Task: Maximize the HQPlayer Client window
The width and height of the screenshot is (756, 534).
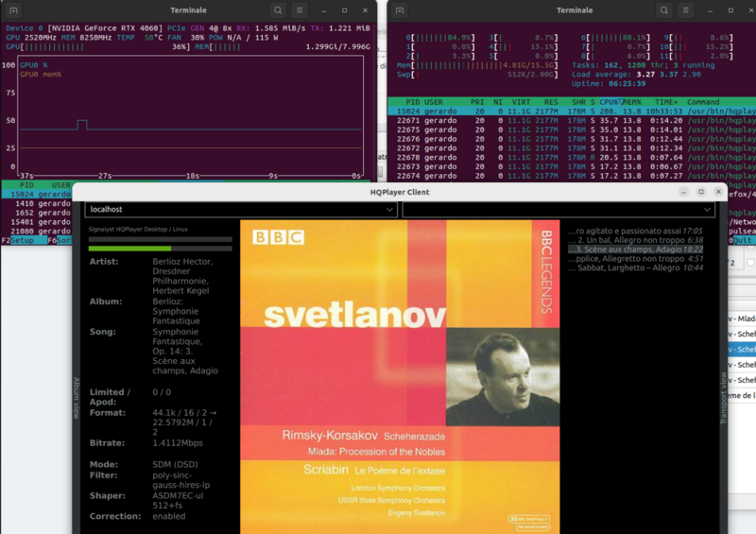Action: 700,192
